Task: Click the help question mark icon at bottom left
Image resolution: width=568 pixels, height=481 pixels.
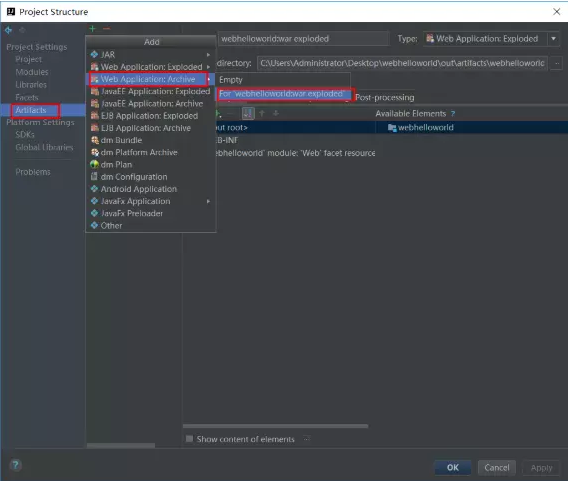Action: click(16, 465)
